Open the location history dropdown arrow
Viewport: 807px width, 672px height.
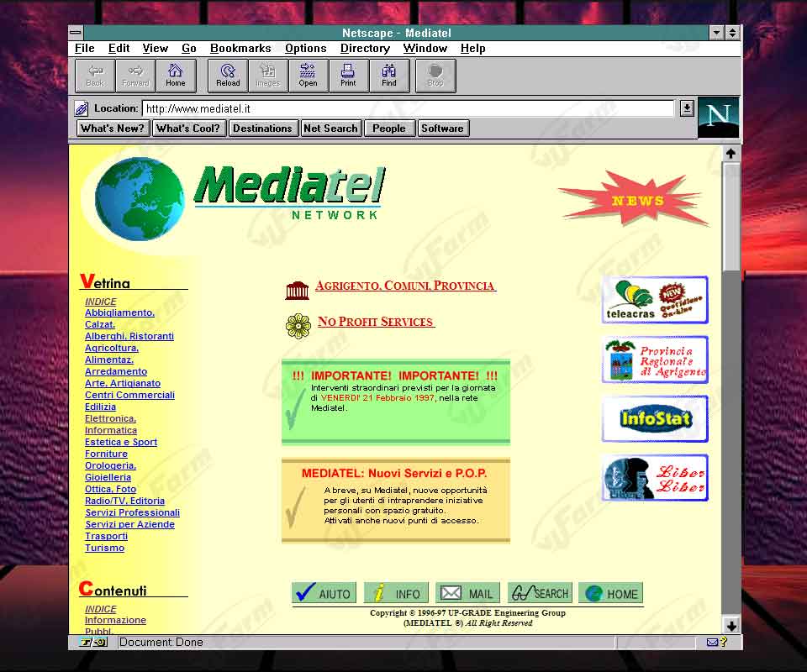687,108
